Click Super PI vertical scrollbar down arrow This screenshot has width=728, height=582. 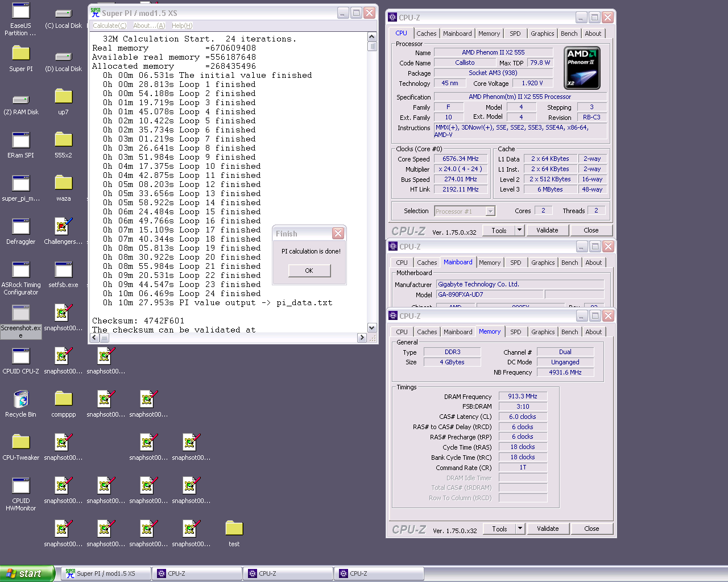[372, 327]
